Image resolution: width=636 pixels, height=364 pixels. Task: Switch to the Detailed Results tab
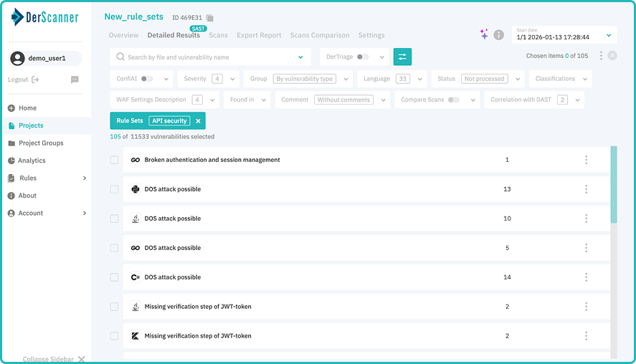coord(174,35)
